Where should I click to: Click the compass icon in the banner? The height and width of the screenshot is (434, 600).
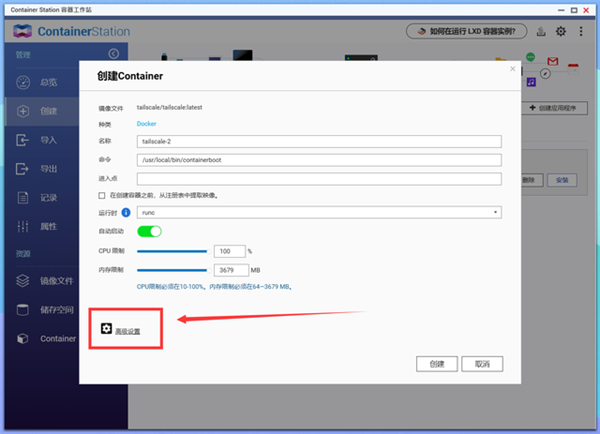click(x=545, y=73)
